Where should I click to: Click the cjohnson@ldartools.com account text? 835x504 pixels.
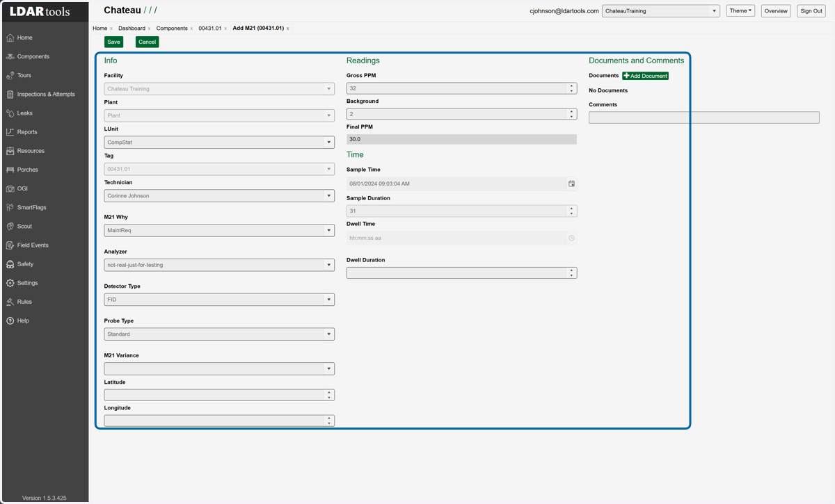coord(564,11)
